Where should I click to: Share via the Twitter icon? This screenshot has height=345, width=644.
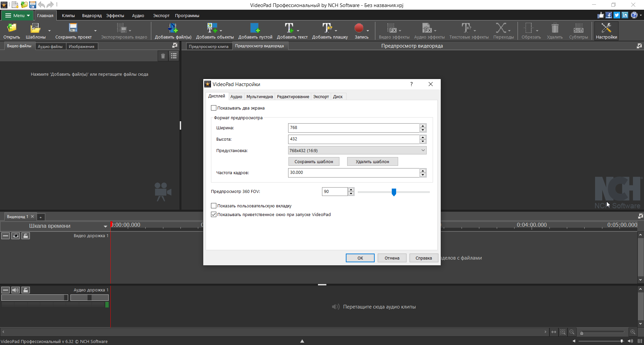pos(616,15)
